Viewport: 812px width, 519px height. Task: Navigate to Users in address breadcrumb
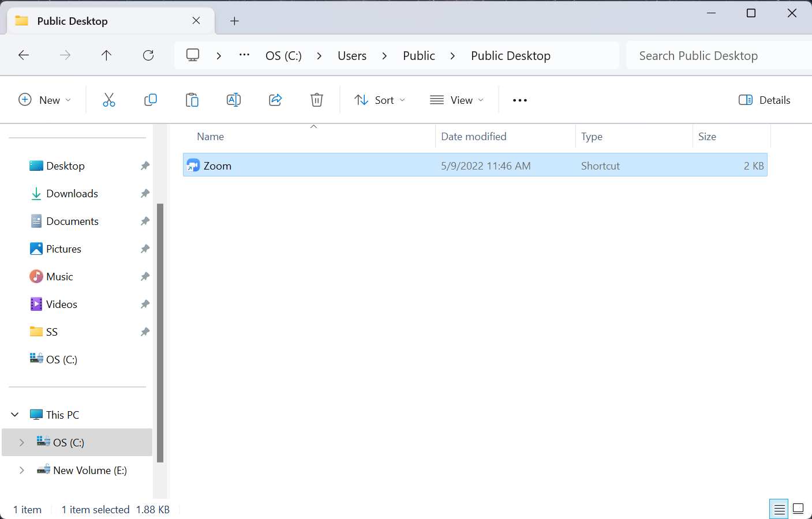coord(352,56)
